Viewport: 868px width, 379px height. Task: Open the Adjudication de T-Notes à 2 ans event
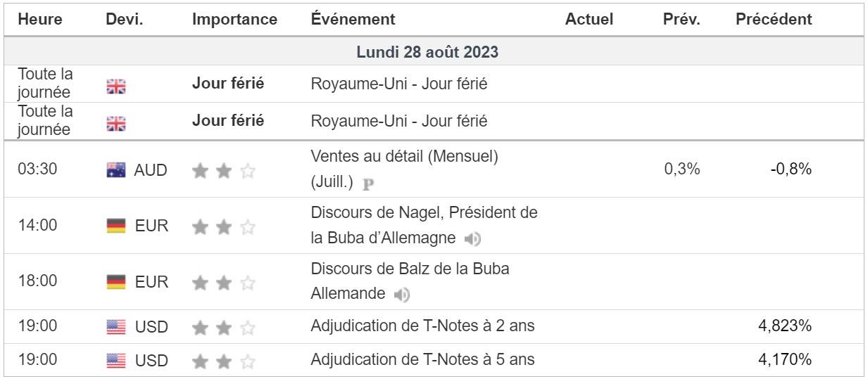422,326
